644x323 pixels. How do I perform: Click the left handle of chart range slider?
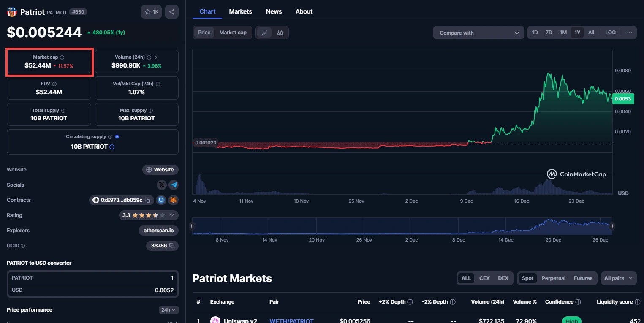pyautogui.click(x=192, y=226)
